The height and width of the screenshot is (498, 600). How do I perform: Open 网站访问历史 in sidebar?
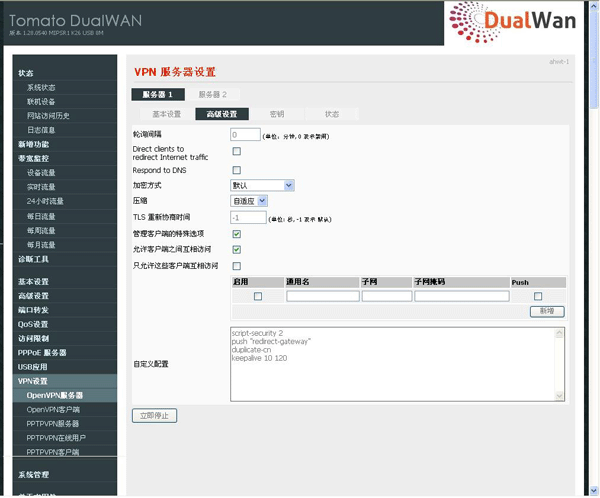tap(48, 116)
